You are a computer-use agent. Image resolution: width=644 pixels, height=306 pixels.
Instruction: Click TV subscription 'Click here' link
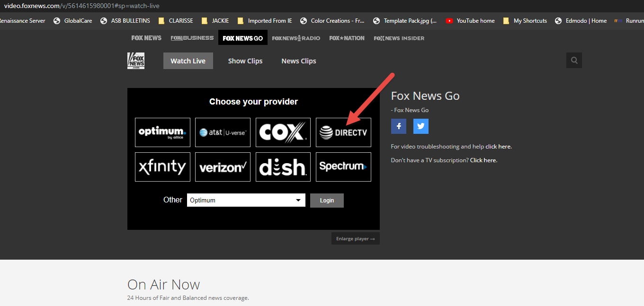(x=483, y=160)
